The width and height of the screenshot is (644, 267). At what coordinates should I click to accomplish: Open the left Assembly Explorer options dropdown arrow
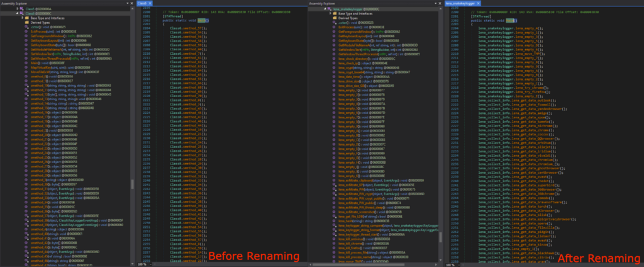128,3
